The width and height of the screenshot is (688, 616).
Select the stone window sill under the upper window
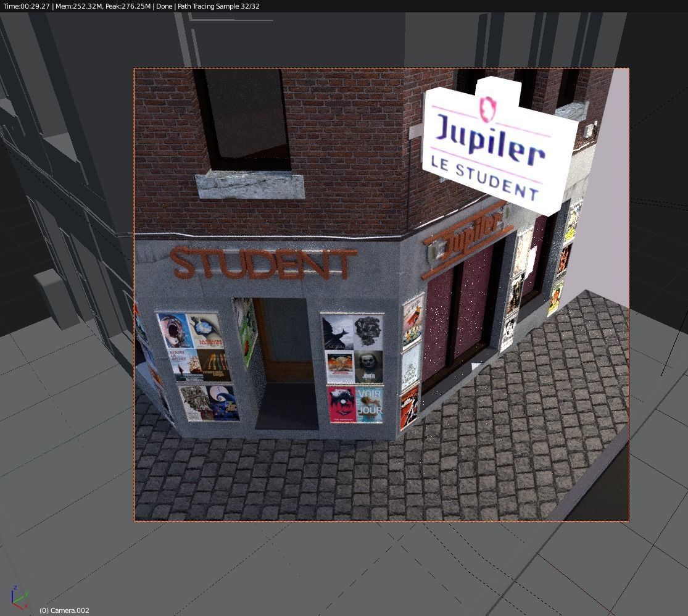[x=250, y=186]
